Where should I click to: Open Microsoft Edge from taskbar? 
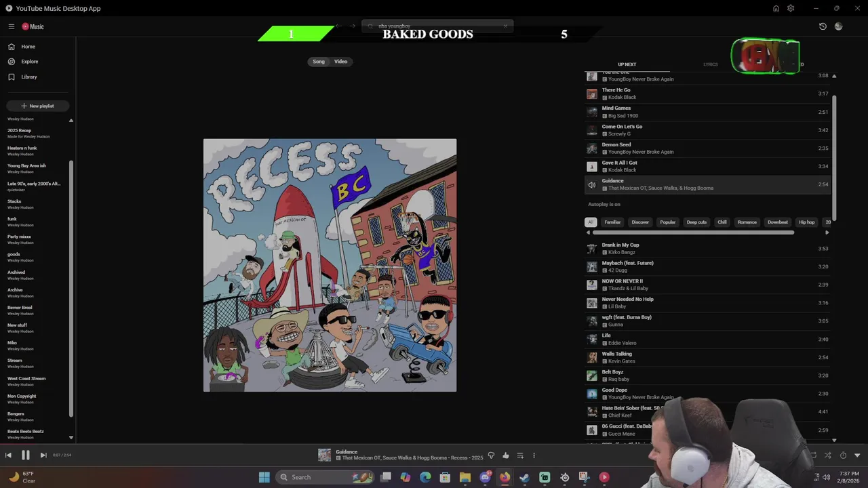point(425,477)
